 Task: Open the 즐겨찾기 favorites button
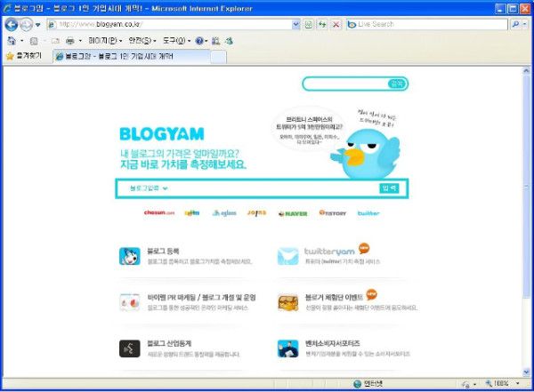click(23, 56)
